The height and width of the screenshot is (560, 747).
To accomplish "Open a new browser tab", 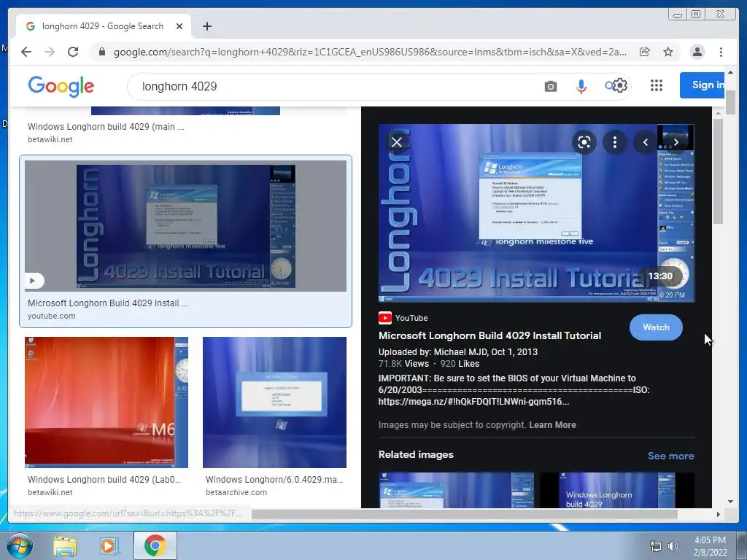I will [206, 26].
